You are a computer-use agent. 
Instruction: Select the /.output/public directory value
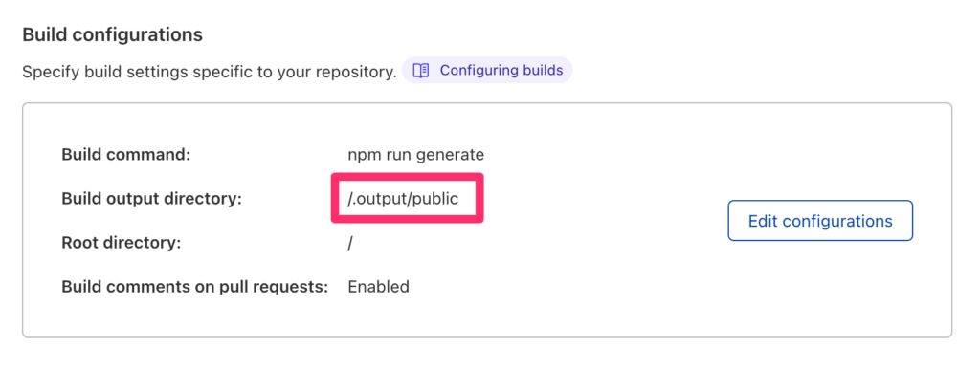tap(403, 199)
